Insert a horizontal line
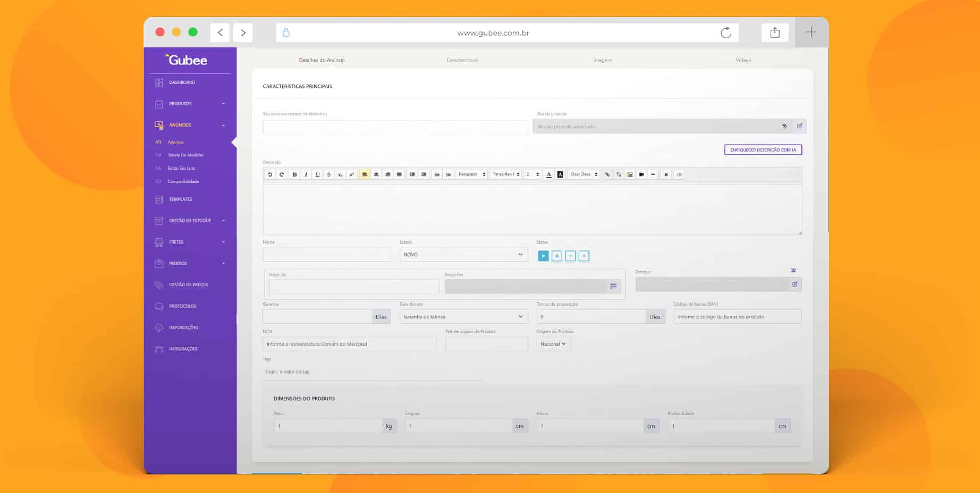980x493 pixels. [653, 174]
